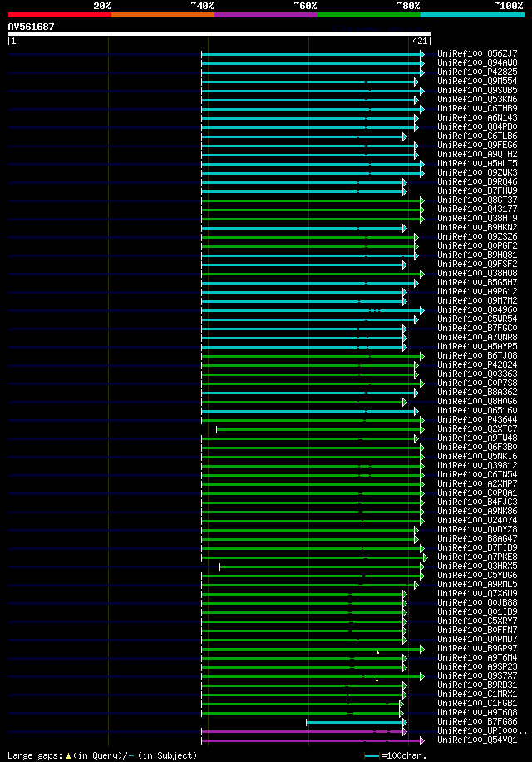532x762 pixels.
Task: Select the UniRef100_B6TJQ8 label
Action: click(477, 356)
